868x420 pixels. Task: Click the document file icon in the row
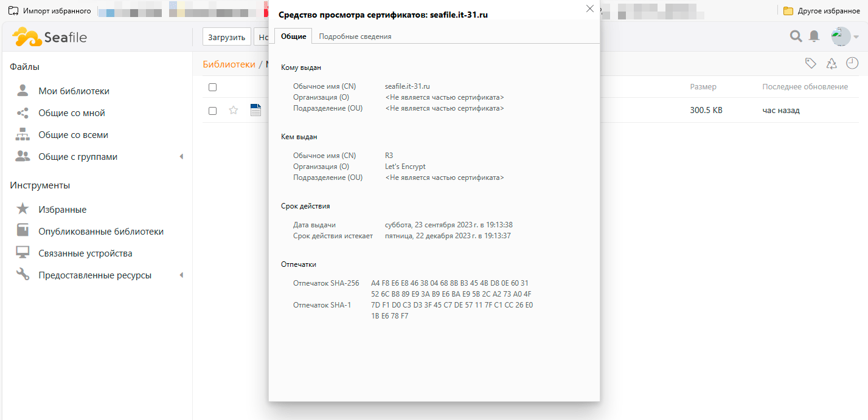click(x=255, y=110)
